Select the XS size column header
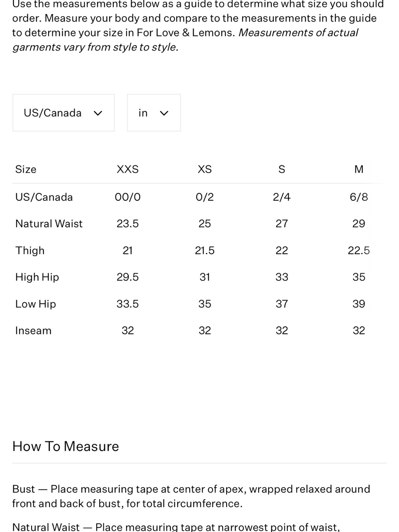The image size is (399, 532). click(x=205, y=169)
